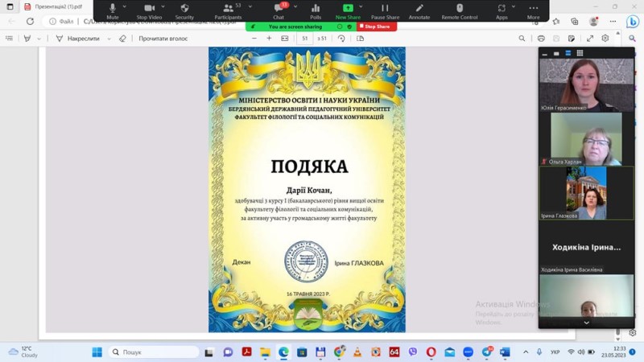Stop Video in the Zoom toolbar
The height and width of the screenshot is (362, 644).
point(149,11)
